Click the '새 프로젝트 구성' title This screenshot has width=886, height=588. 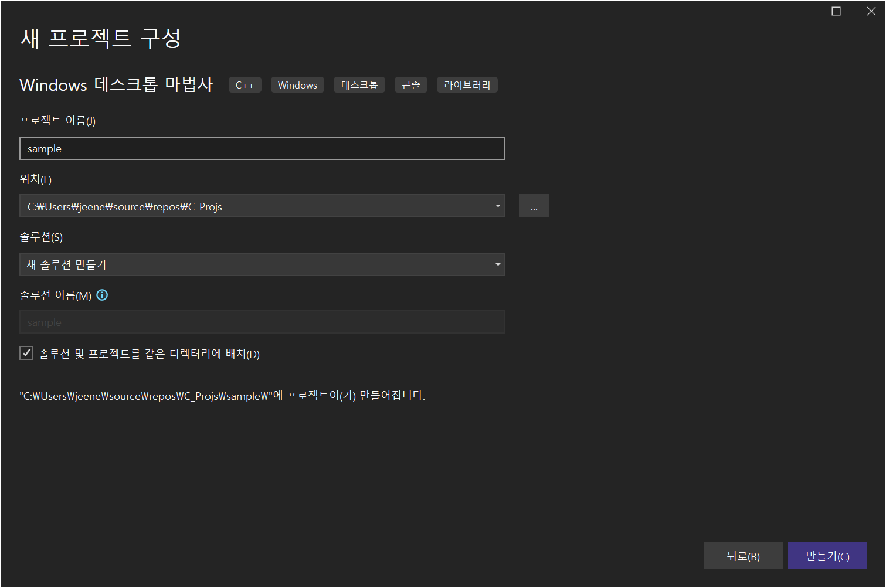click(x=101, y=38)
